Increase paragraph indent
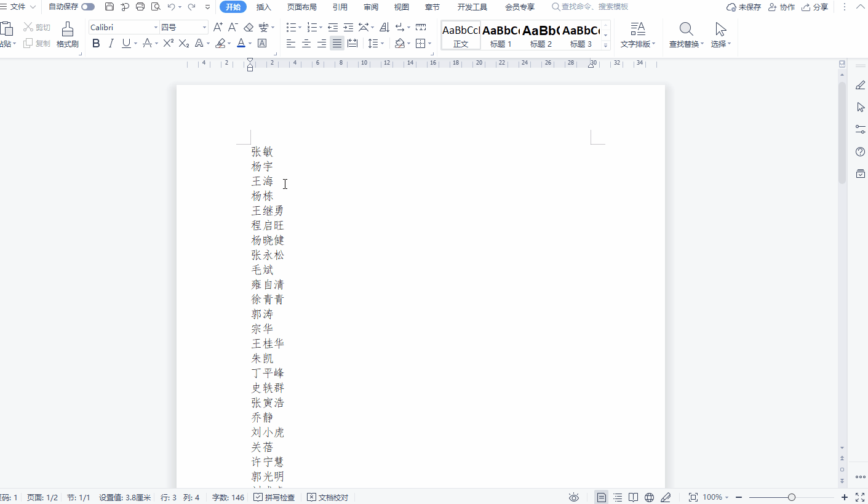 pyautogui.click(x=348, y=27)
